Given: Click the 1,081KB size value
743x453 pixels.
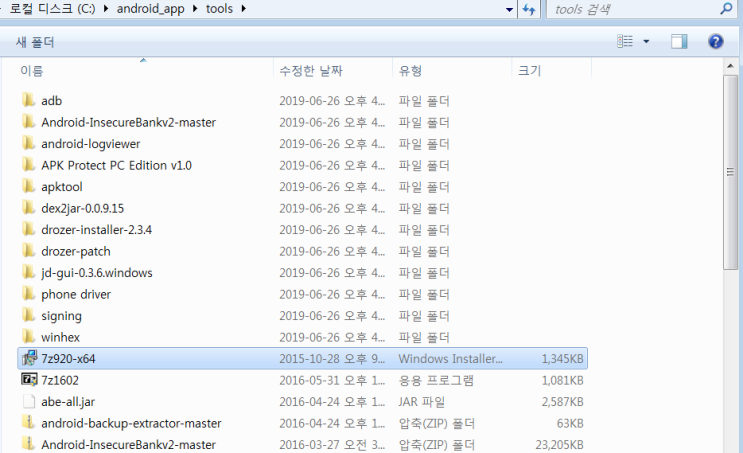Looking at the screenshot, I should (562, 380).
